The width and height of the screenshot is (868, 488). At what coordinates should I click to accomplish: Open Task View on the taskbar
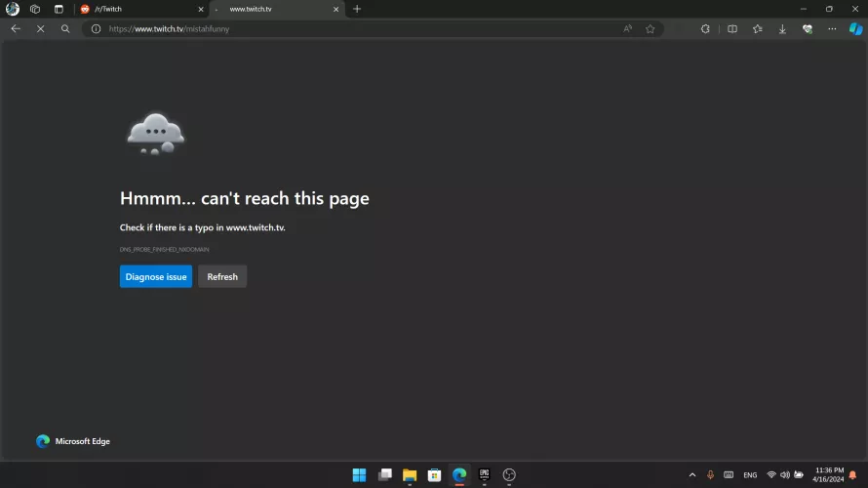[x=384, y=474]
